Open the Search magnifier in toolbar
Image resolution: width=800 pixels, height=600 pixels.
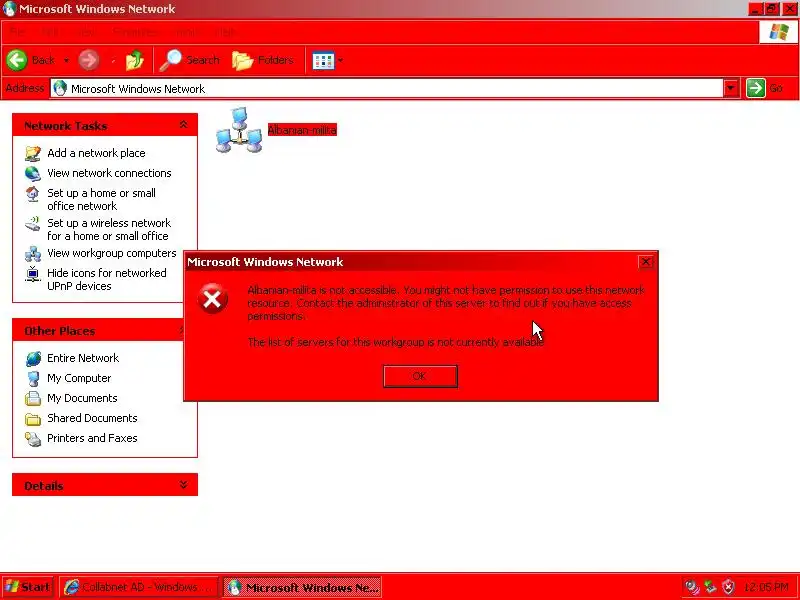pos(170,60)
